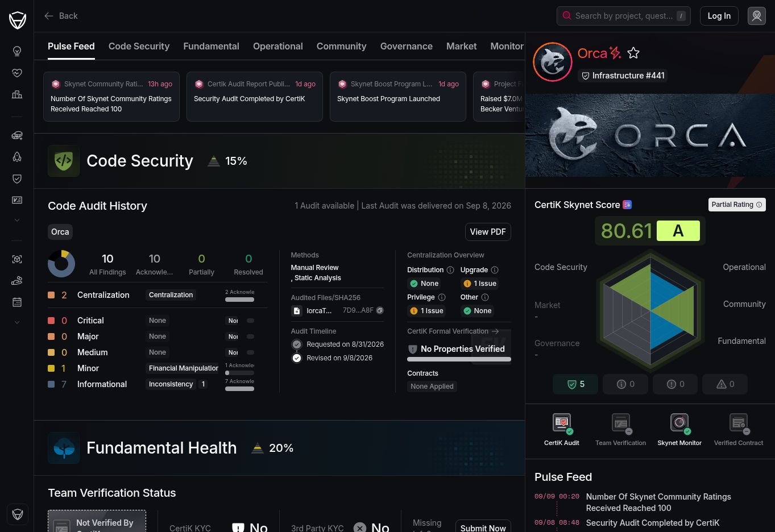Image resolution: width=775 pixels, height=532 pixels.
Task: Click the Formal Verification progress bar
Action: pos(459,359)
